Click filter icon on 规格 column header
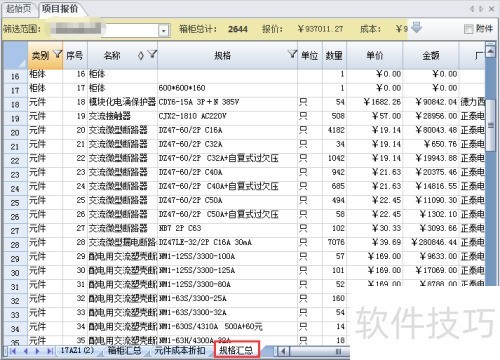This screenshot has height=360, width=500. 292,54
